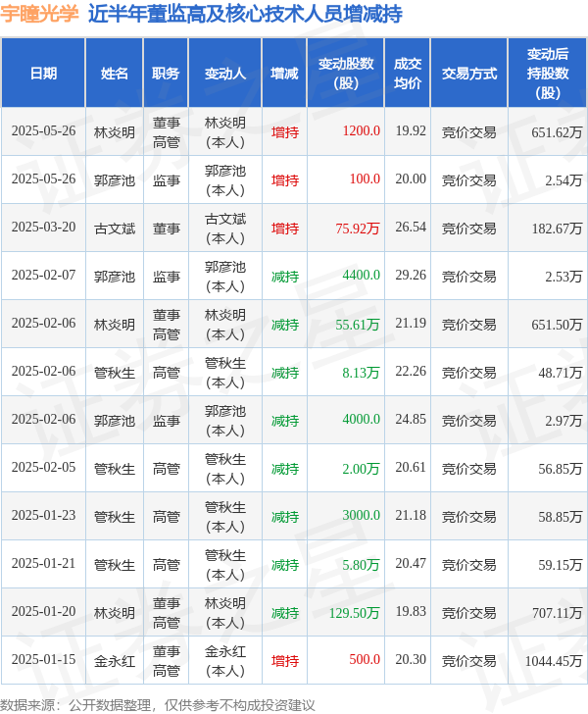Click the 变动股数(股) column header
588x714 pixels.
tap(346, 74)
